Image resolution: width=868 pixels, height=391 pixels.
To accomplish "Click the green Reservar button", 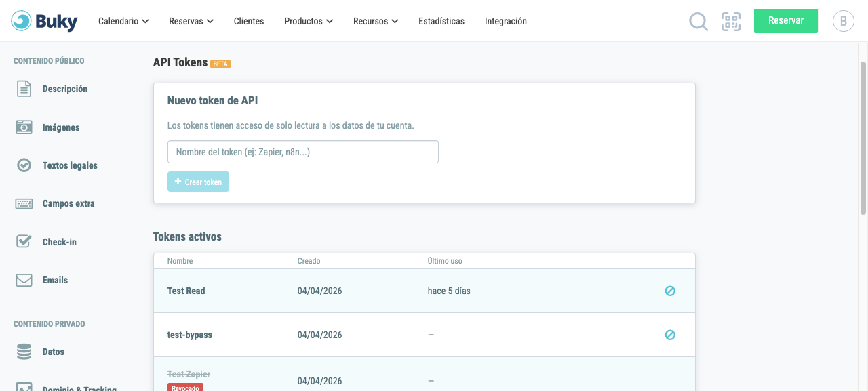I will (786, 20).
